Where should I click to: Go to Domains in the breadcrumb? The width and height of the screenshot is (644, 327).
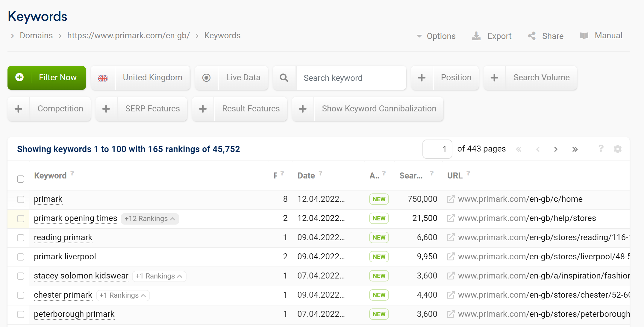tap(36, 36)
